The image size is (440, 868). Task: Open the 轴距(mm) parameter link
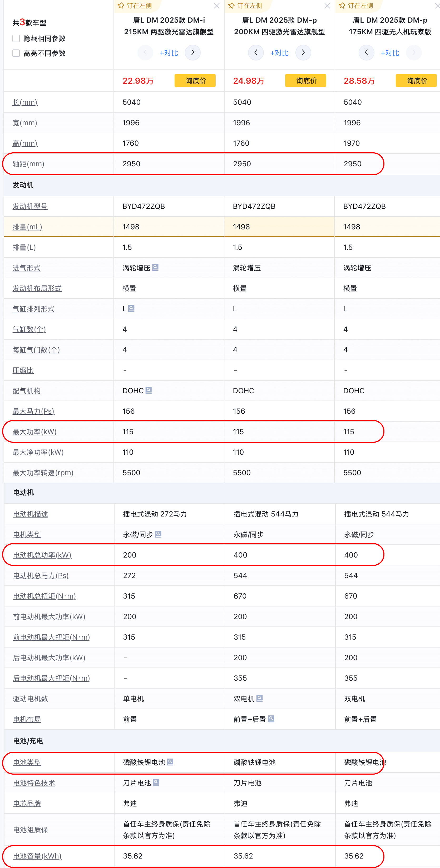tap(29, 164)
